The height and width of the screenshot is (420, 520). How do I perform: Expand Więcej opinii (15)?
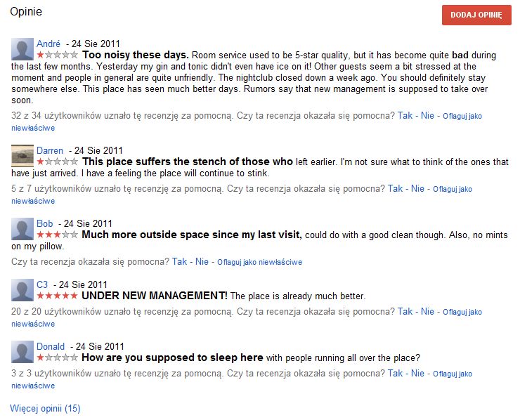(45, 408)
